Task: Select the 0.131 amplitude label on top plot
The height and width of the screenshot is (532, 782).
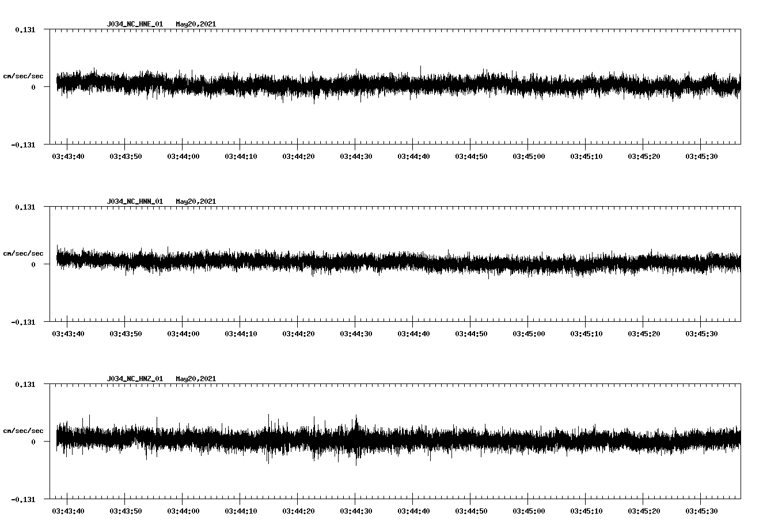Action: [25, 28]
